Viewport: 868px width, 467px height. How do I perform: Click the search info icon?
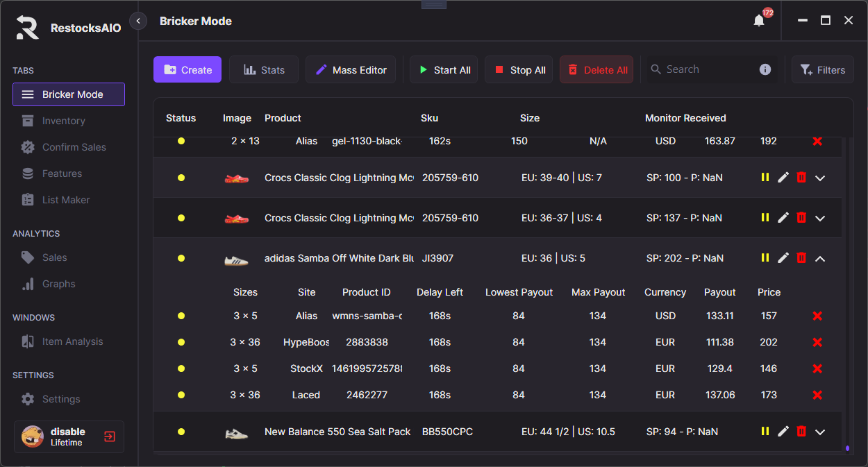(765, 69)
